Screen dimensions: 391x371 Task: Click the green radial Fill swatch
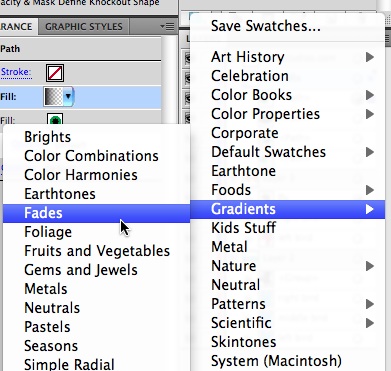pos(55,119)
